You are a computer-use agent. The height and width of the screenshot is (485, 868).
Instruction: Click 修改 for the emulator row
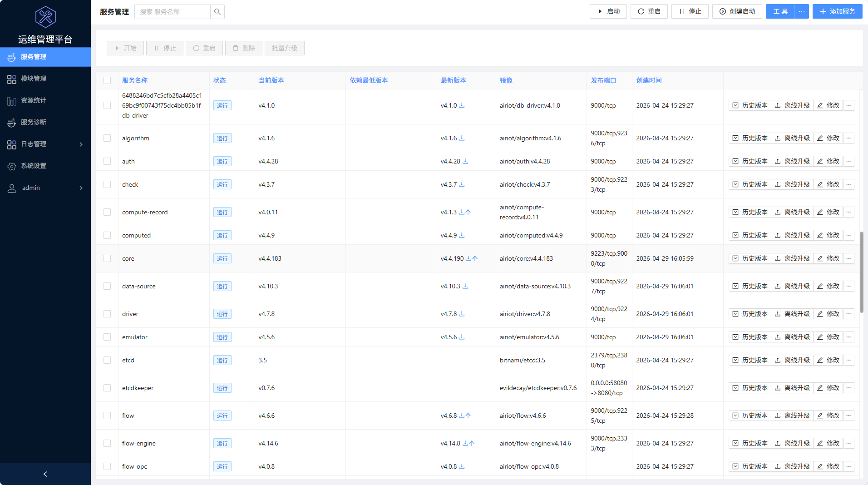[x=828, y=337]
